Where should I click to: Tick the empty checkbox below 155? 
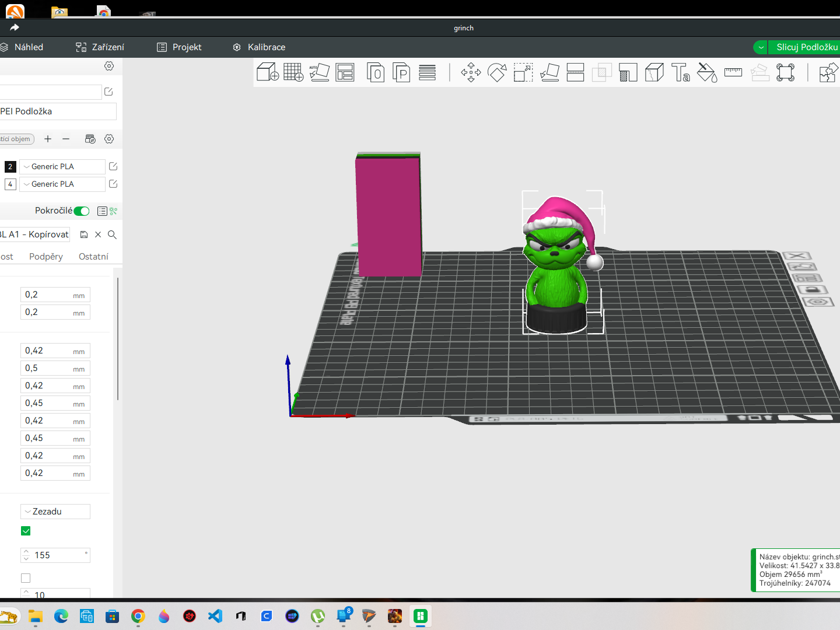pos(26,578)
